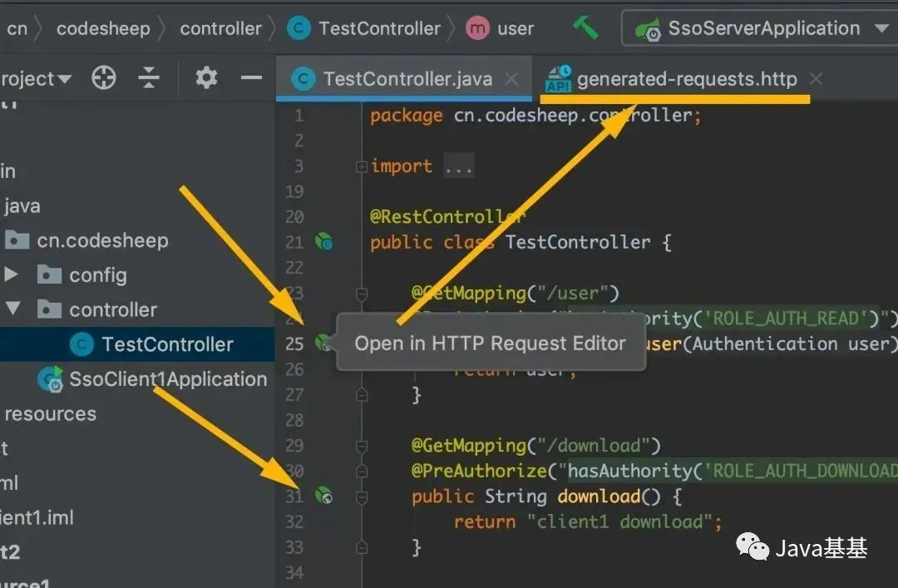This screenshot has width=898, height=588.
Task: Select the resources folder in tree
Action: tap(51, 414)
